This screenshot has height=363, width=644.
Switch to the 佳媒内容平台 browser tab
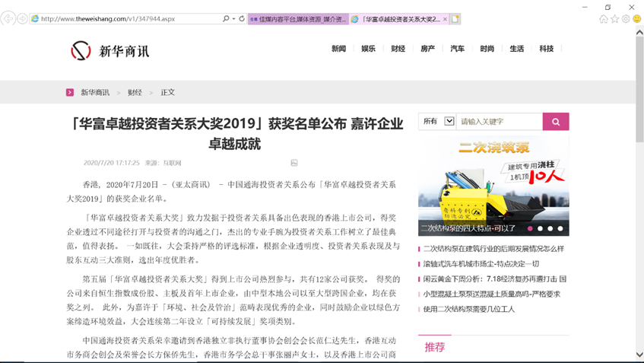click(x=298, y=19)
